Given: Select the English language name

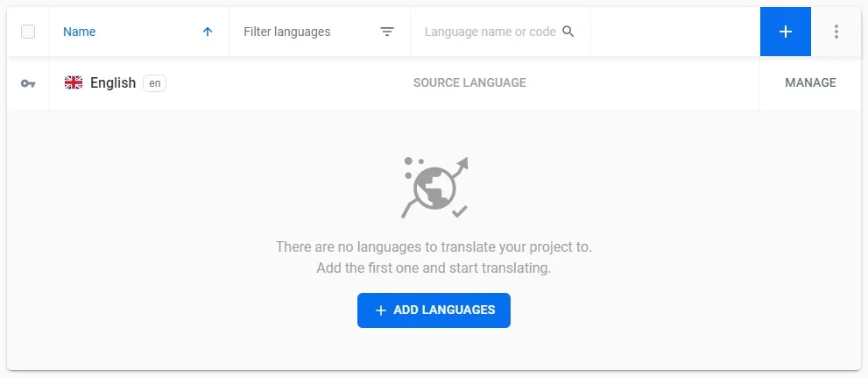Looking at the screenshot, I should point(113,83).
